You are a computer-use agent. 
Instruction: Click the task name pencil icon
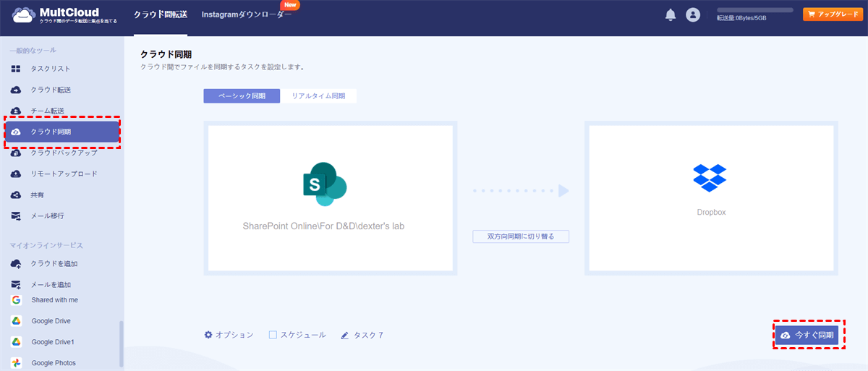click(x=345, y=336)
